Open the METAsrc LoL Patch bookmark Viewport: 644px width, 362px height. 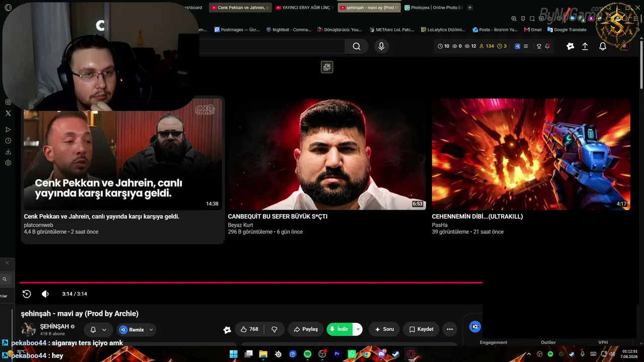click(x=391, y=30)
